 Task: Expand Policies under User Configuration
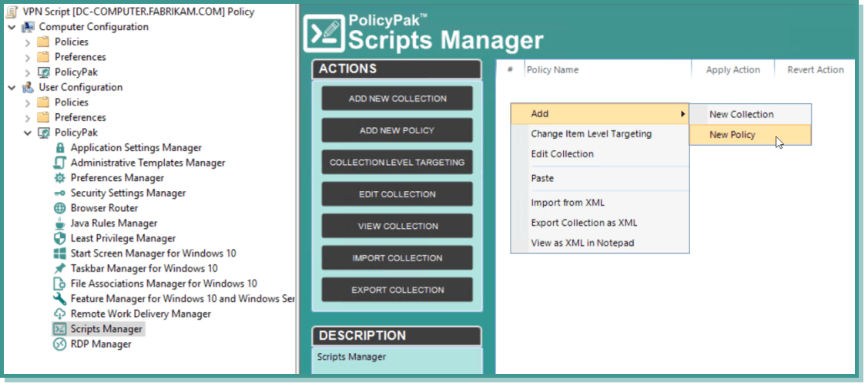[28, 103]
